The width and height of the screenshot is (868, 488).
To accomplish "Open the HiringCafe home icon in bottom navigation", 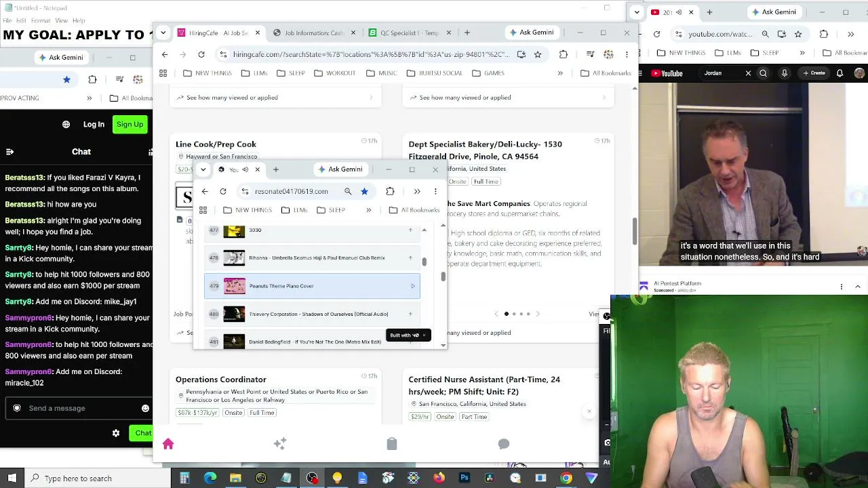I will coord(168,444).
